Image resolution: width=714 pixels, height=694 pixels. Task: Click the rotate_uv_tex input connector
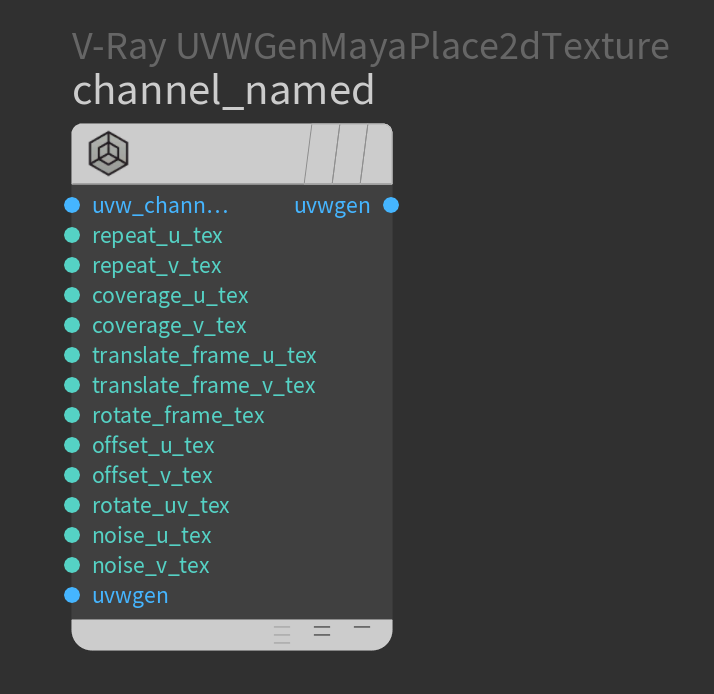pyautogui.click(x=72, y=505)
